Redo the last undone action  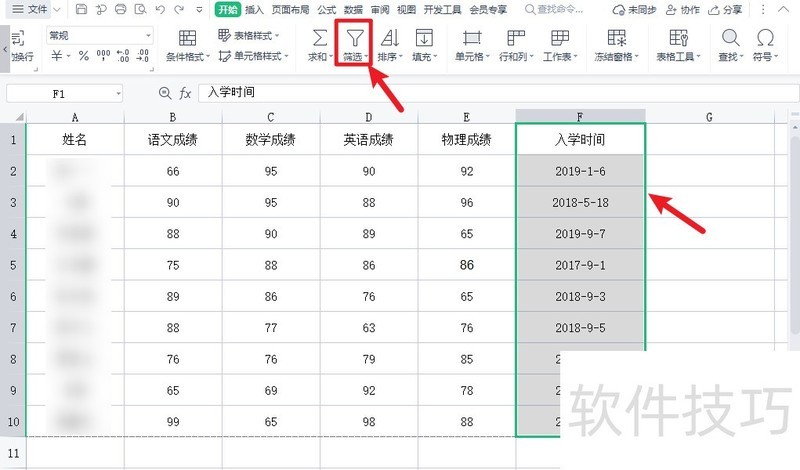[x=179, y=9]
